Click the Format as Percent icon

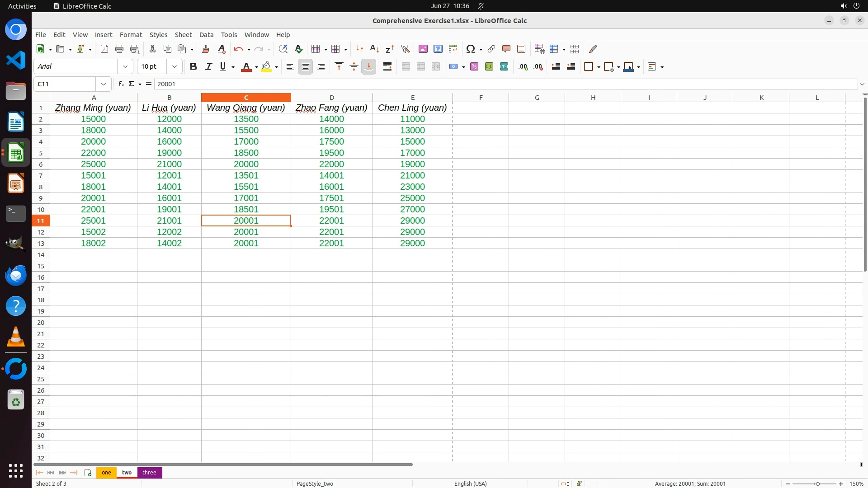(474, 66)
